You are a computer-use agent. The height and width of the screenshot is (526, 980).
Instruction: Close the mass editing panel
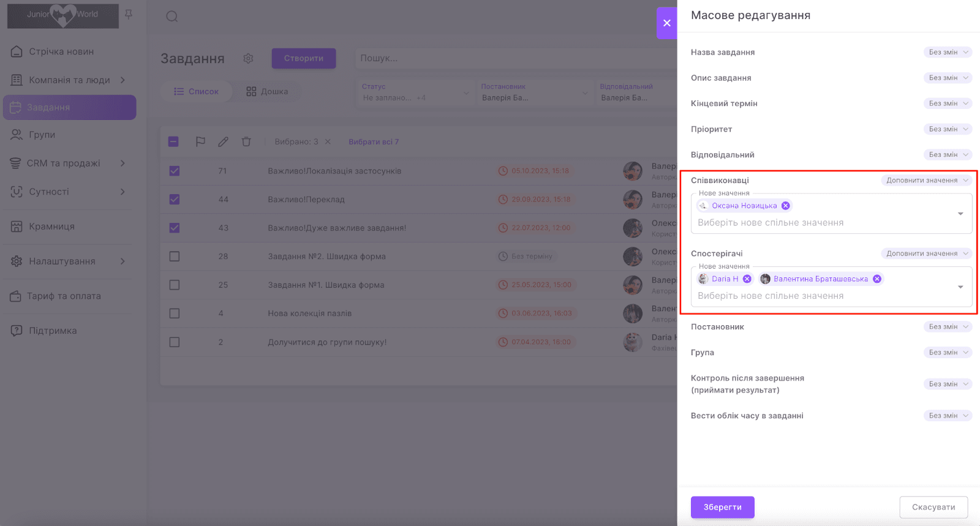[666, 23]
